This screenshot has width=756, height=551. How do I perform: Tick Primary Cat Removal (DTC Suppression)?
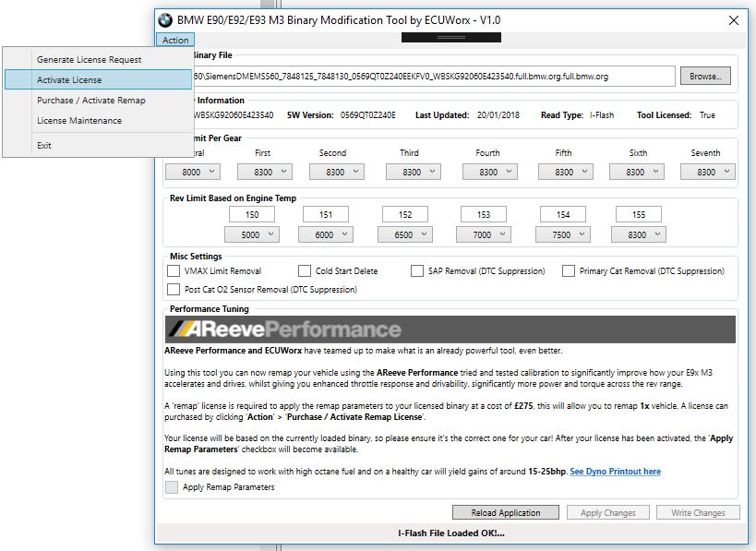[x=569, y=271]
